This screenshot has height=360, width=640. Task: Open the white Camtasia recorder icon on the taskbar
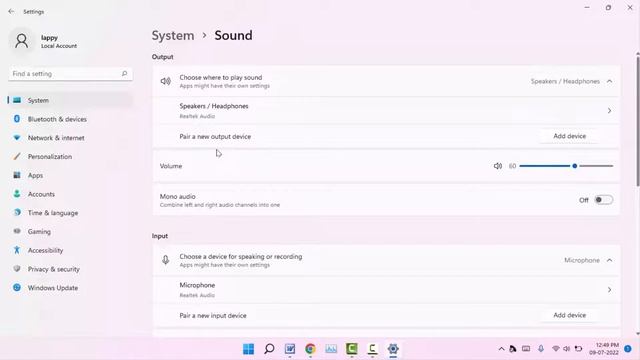point(372,349)
